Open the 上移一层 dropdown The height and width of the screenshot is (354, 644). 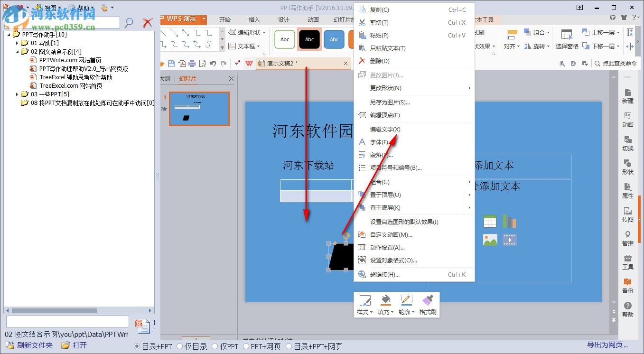601,33
